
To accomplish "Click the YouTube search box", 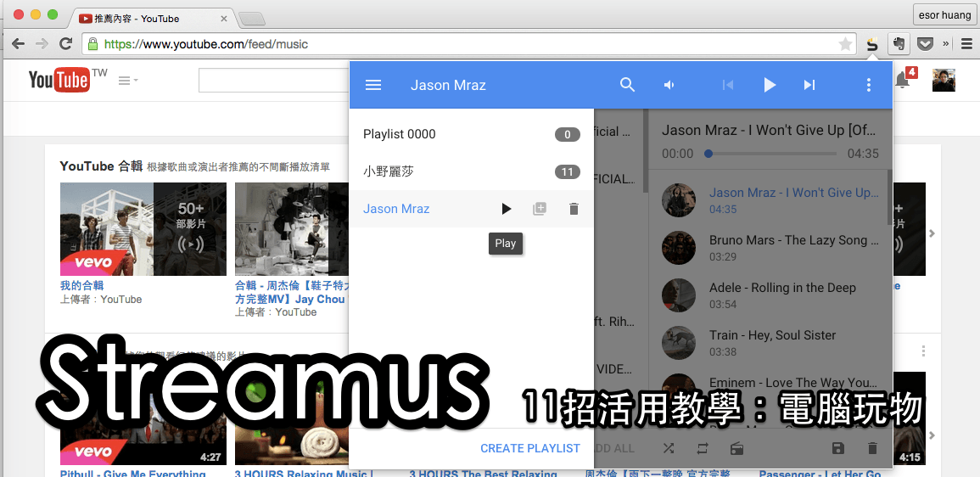I will tap(274, 81).
